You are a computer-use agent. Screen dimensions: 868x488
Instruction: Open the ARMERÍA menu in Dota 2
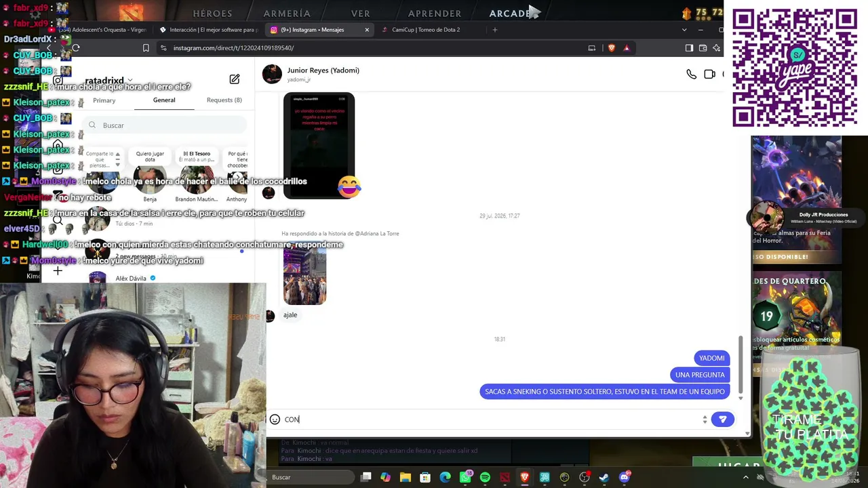click(x=287, y=14)
